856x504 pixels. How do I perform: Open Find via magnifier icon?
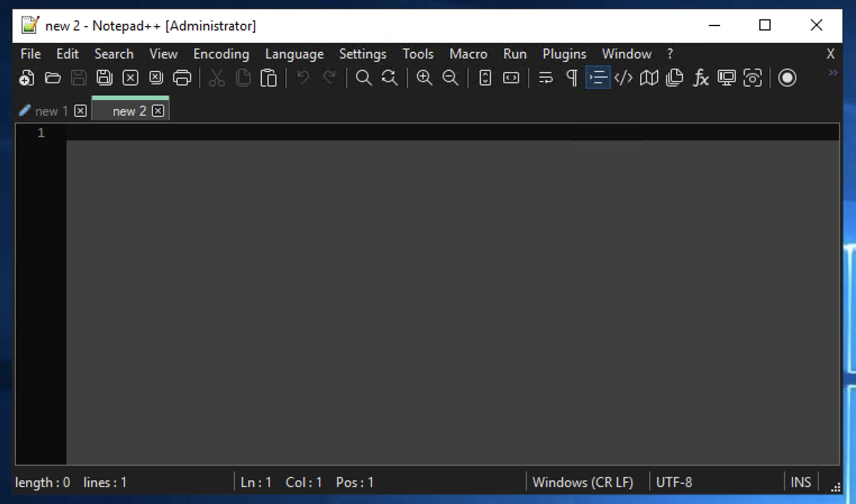[364, 77]
